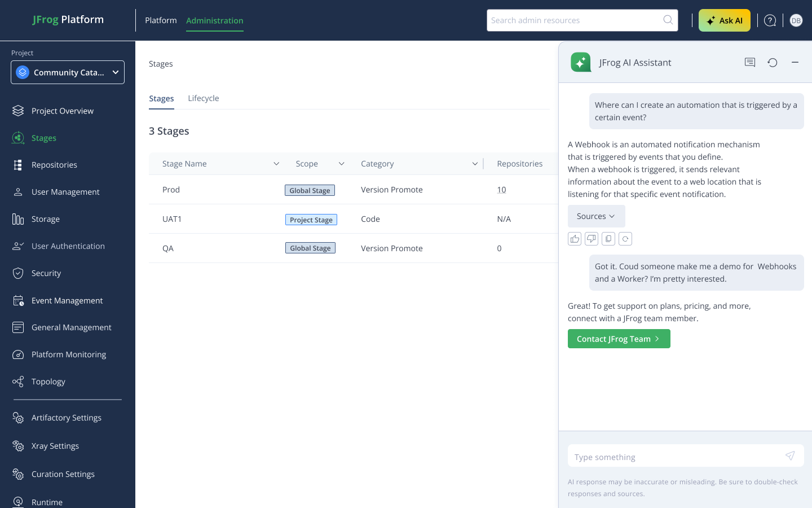Open the Community Catalog project selector
Screen dimensions: 812x508
tap(68, 72)
